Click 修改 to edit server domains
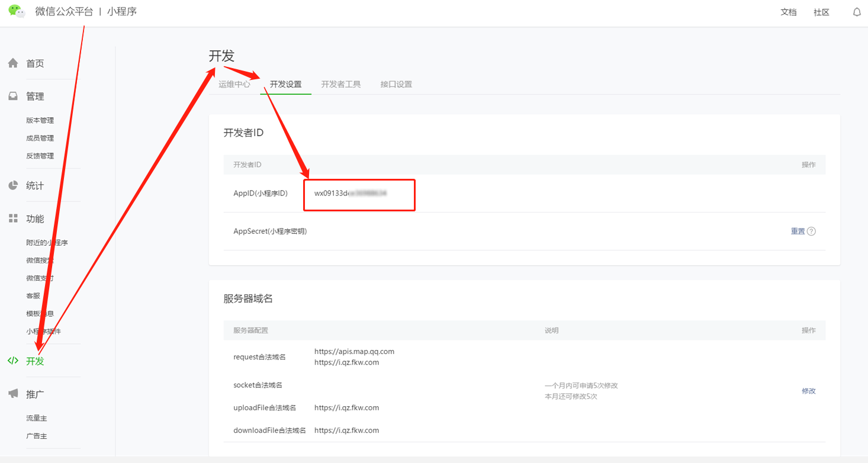This screenshot has height=463, width=868. click(x=809, y=391)
